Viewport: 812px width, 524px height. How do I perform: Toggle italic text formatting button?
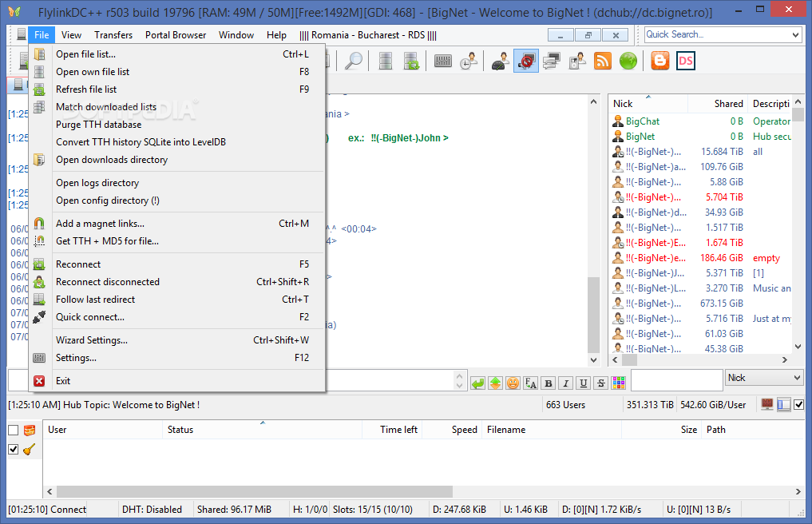pos(566,383)
